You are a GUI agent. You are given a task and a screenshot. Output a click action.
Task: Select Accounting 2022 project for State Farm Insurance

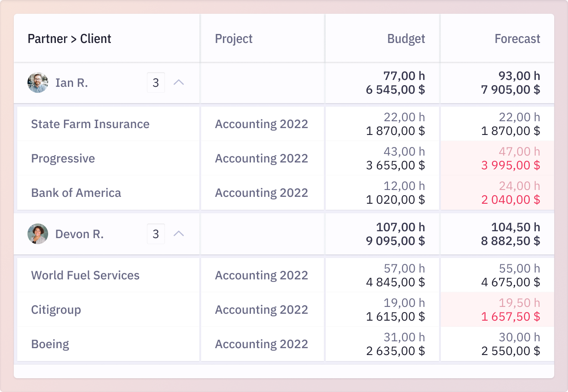click(262, 124)
